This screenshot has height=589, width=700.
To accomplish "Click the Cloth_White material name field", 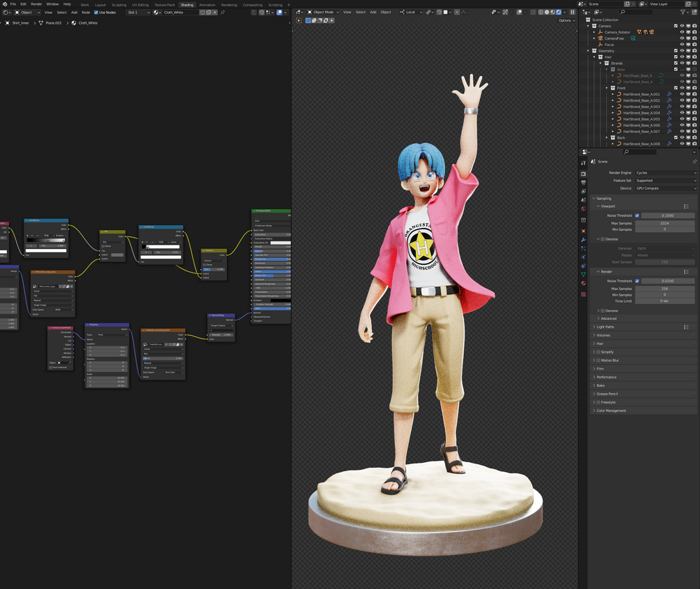I will point(181,13).
